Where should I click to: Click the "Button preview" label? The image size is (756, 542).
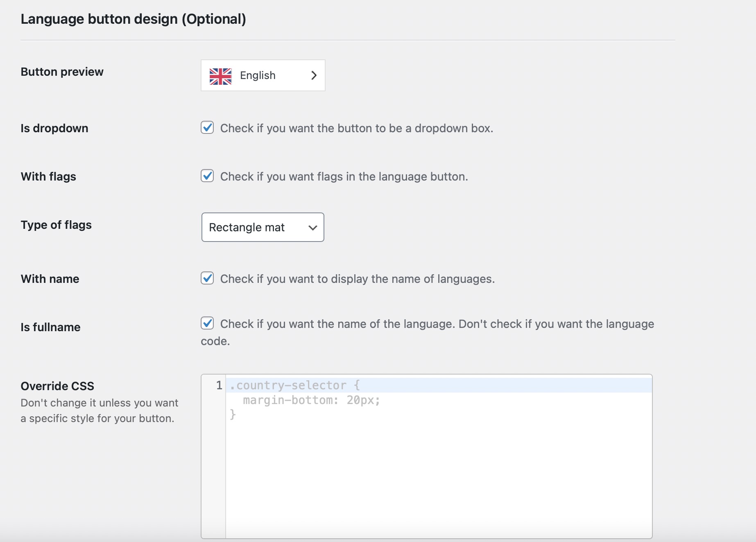coord(62,72)
